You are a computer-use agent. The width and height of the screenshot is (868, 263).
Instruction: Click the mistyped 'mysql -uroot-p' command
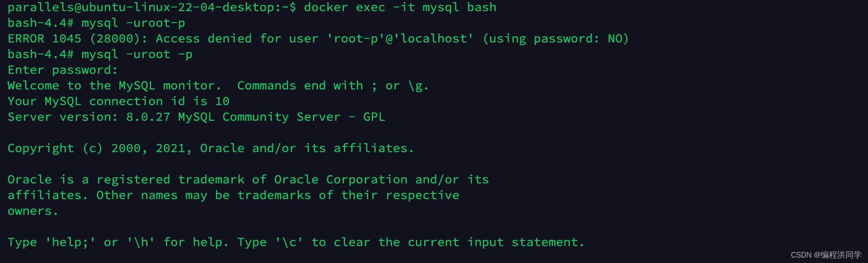(x=133, y=23)
